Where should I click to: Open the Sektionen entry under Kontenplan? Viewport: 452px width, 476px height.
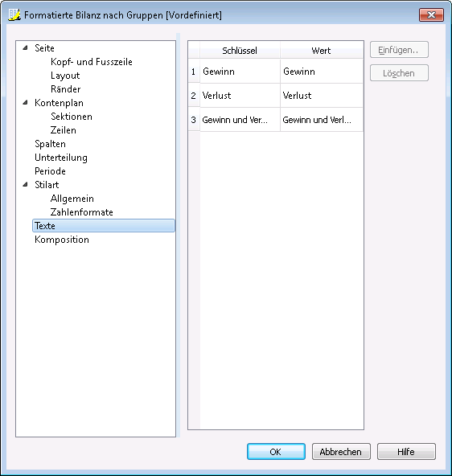coord(72,117)
